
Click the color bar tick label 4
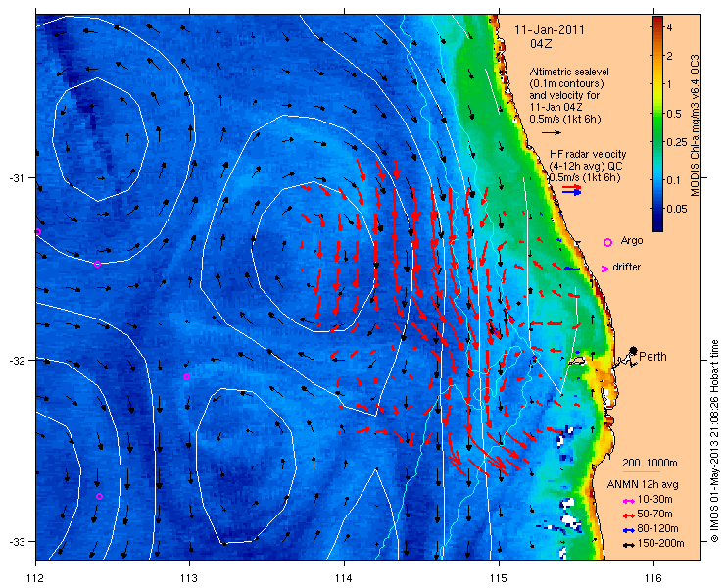669,27
